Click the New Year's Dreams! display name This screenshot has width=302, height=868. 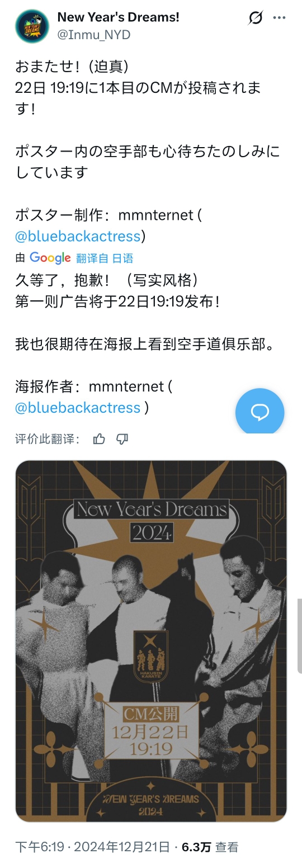click(119, 17)
